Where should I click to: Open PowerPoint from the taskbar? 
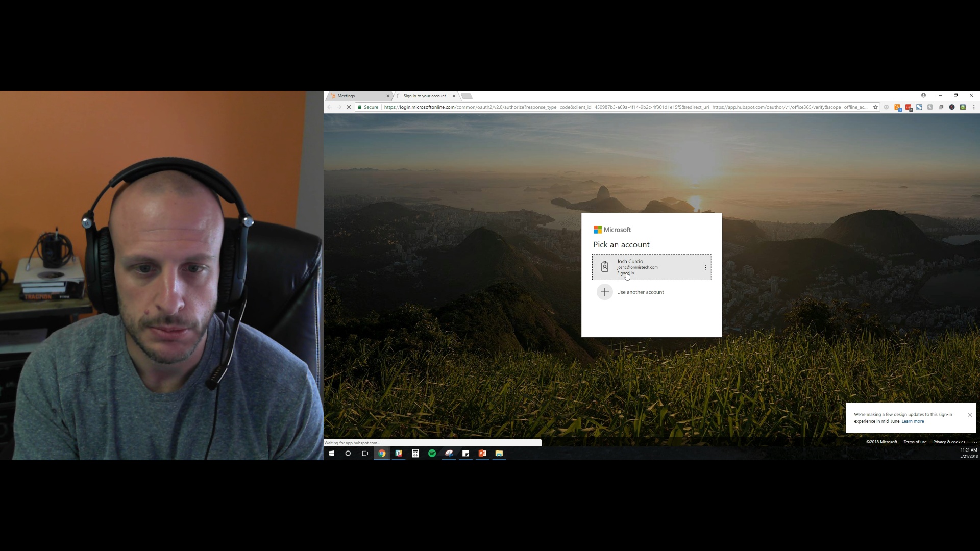pos(482,453)
